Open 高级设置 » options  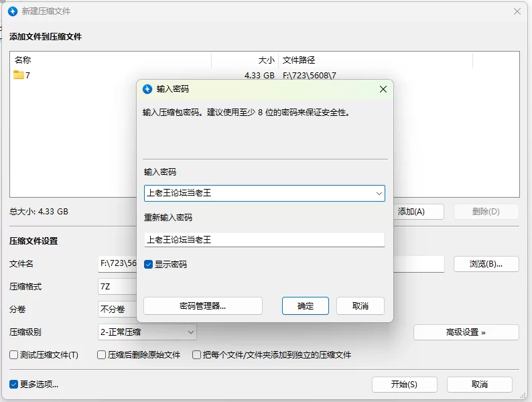click(466, 332)
